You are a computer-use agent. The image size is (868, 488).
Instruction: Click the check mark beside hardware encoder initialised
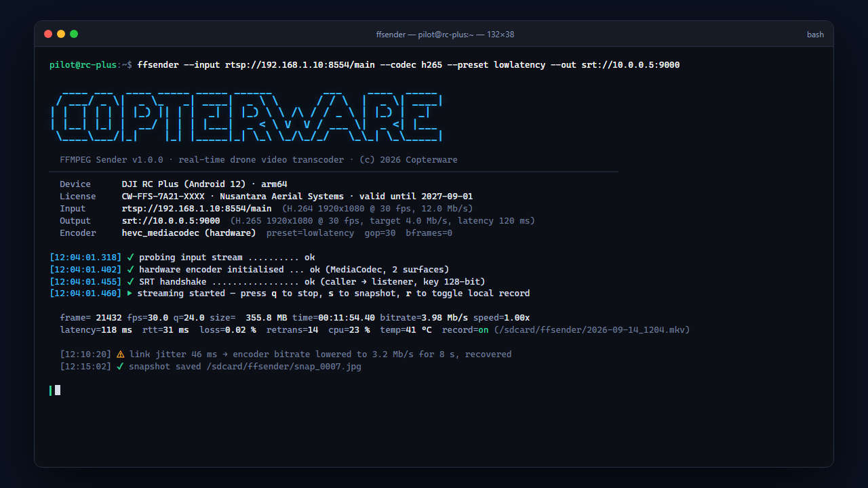click(x=130, y=270)
